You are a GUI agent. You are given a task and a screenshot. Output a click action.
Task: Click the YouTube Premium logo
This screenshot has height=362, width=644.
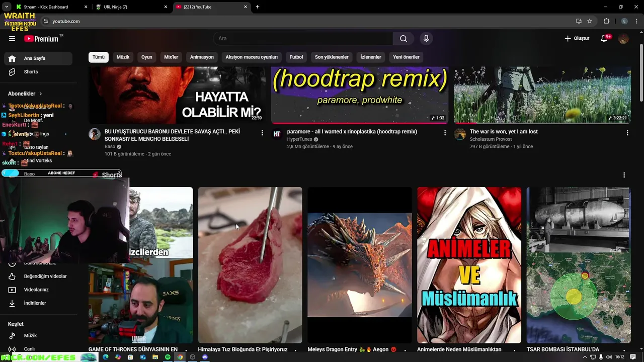[41, 39]
